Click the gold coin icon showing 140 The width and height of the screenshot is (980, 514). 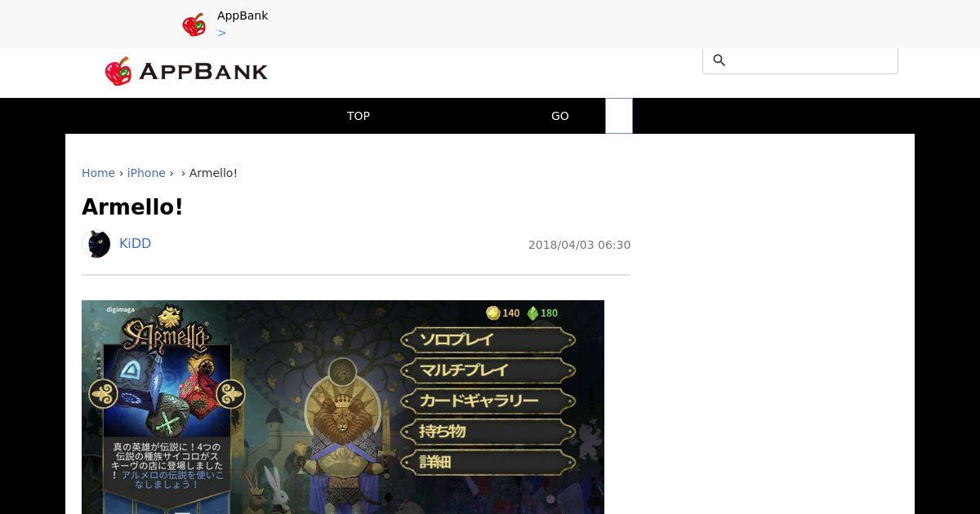[x=492, y=312]
